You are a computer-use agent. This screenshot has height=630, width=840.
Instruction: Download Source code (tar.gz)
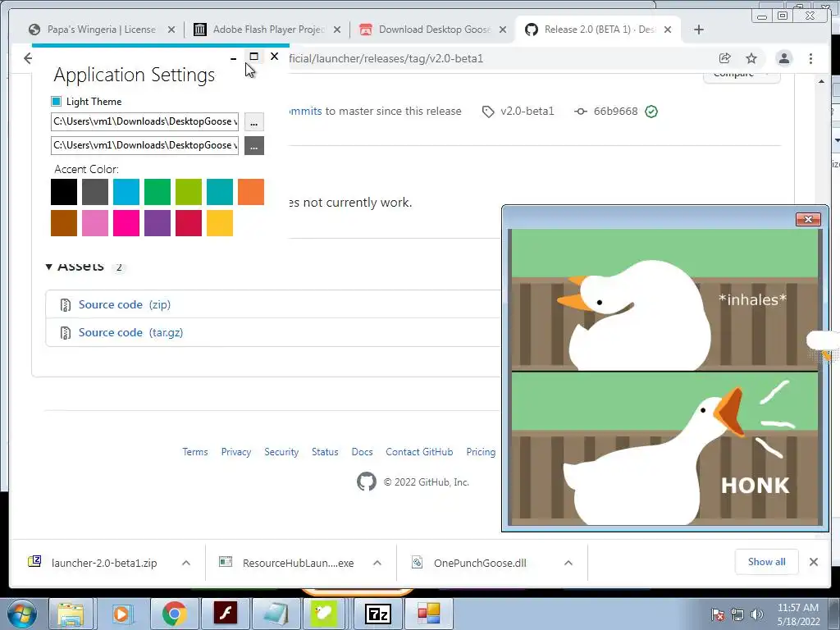pyautogui.click(x=130, y=332)
